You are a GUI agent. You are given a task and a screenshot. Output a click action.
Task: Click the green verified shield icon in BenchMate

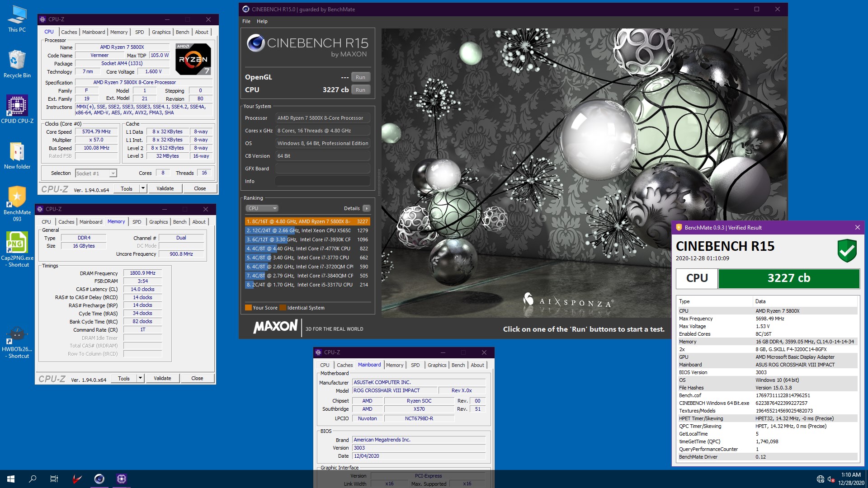click(847, 251)
